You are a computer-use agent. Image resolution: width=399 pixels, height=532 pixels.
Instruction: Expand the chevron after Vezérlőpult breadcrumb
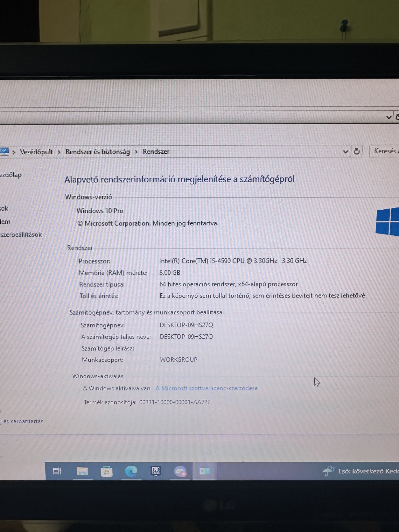pos(59,152)
